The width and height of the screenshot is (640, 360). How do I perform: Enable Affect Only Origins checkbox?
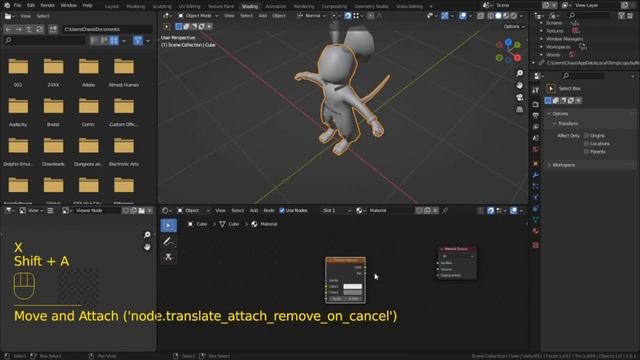(x=587, y=136)
